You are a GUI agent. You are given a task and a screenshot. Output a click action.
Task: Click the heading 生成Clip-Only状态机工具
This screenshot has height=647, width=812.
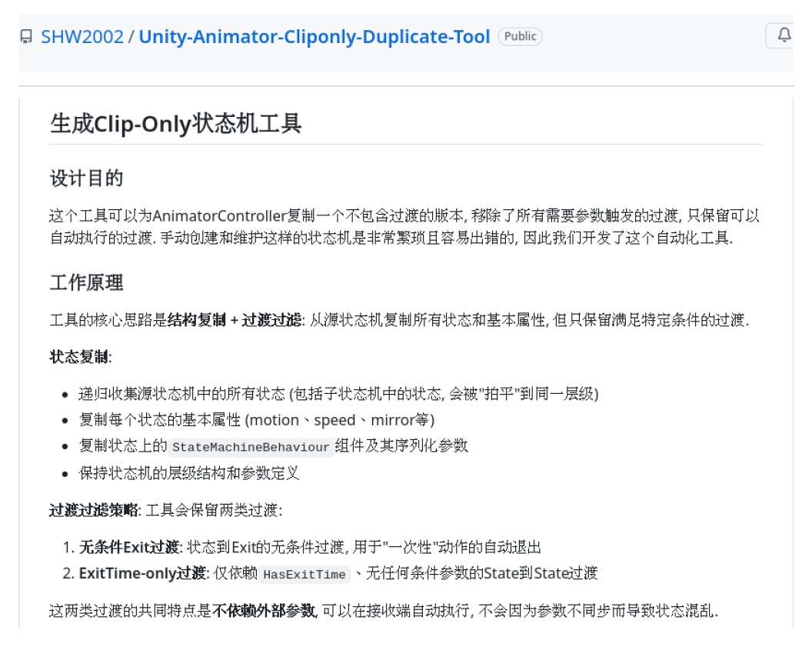coord(176,125)
